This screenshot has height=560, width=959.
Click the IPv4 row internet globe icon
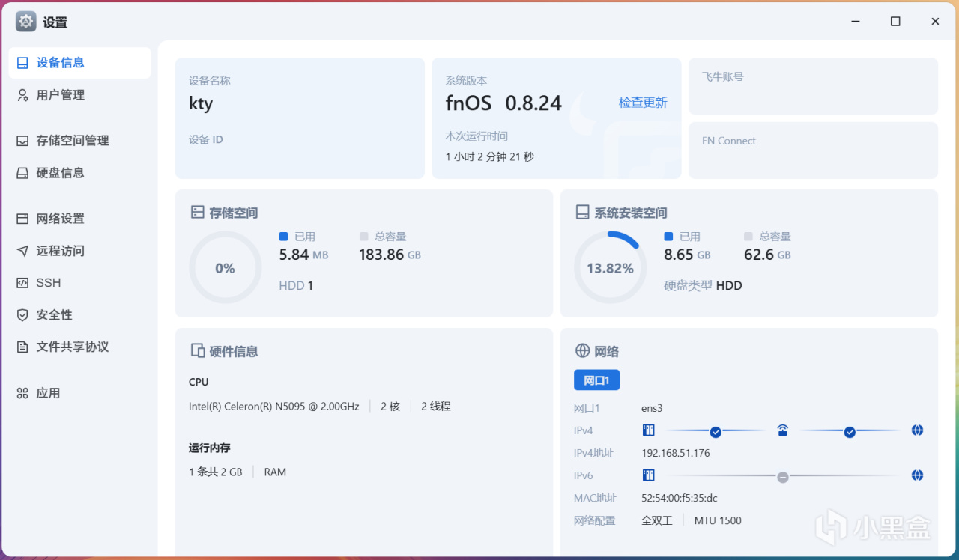click(x=917, y=430)
